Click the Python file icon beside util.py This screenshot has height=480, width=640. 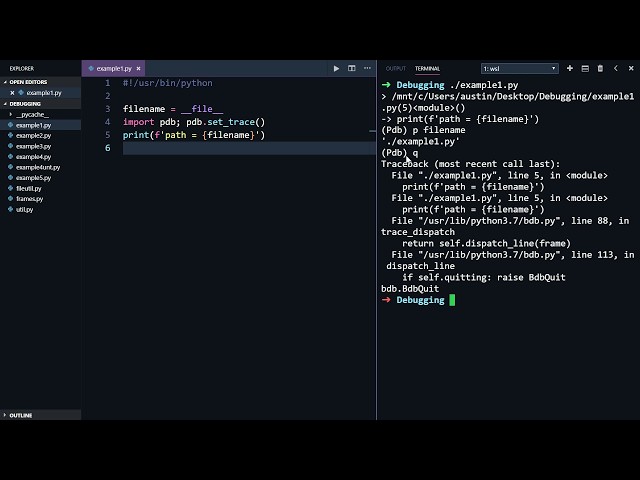point(11,209)
